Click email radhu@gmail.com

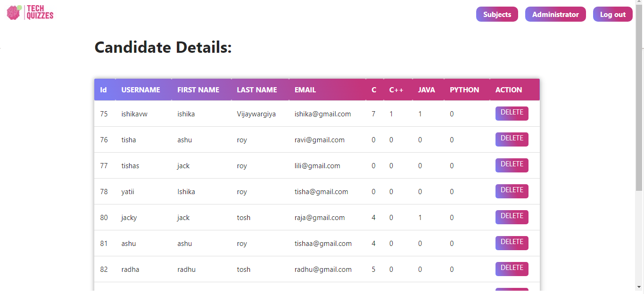coord(323,269)
